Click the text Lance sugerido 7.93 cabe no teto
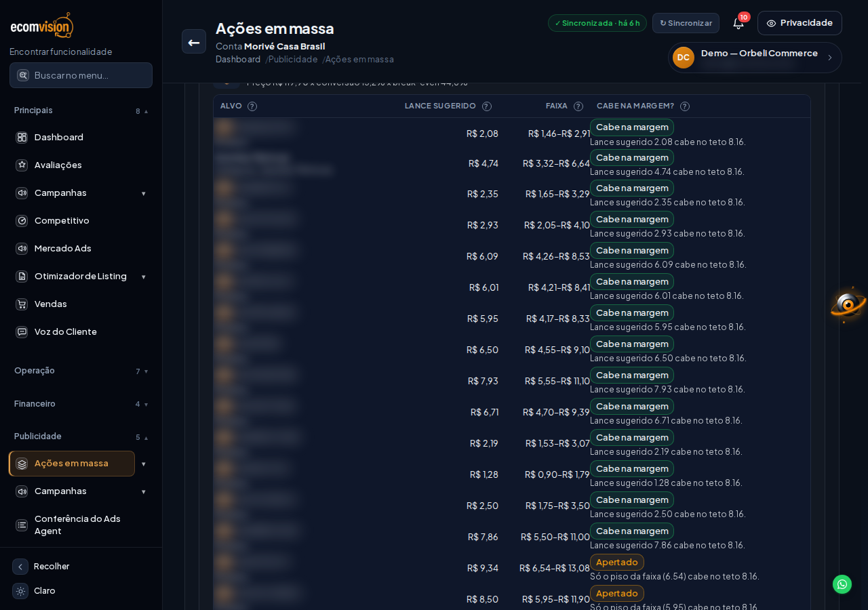 [667, 389]
